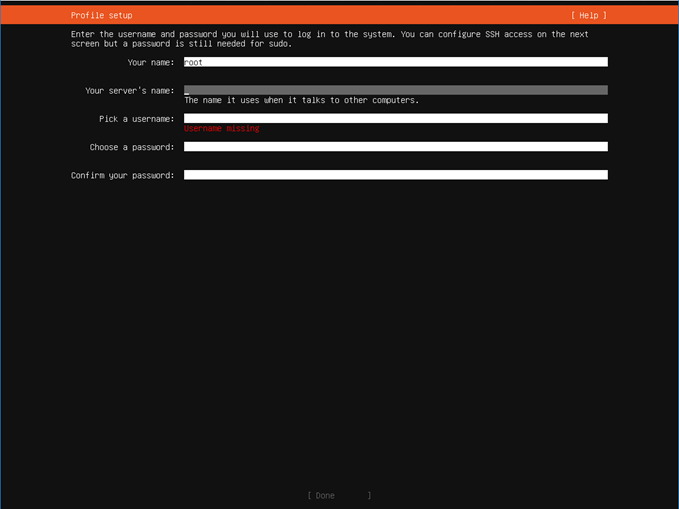
Task: Select the 'Pick a username' input field
Action: coord(395,118)
